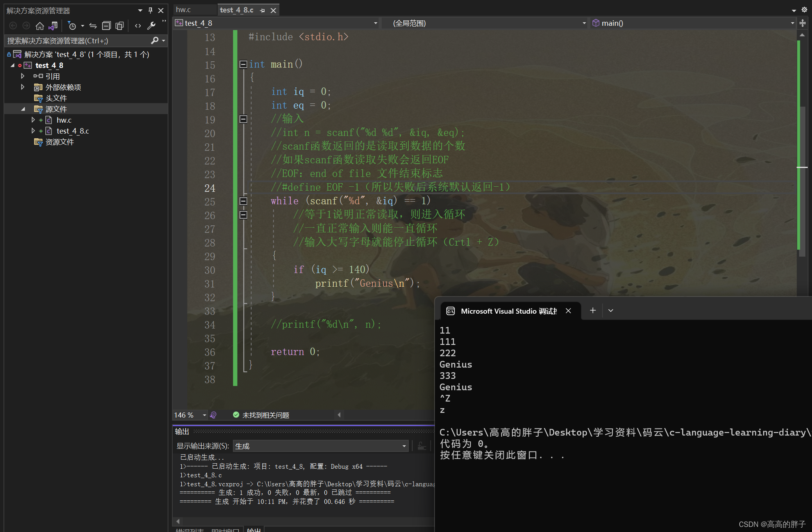Click the 未找到相关问题 status indicator
The height and width of the screenshot is (532, 812).
click(261, 415)
